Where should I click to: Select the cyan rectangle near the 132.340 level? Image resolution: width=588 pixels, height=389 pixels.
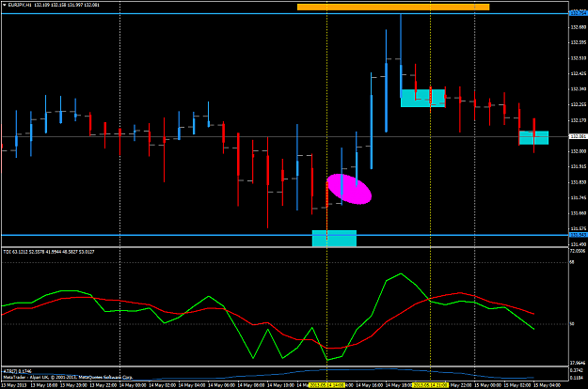pyautogui.click(x=423, y=98)
